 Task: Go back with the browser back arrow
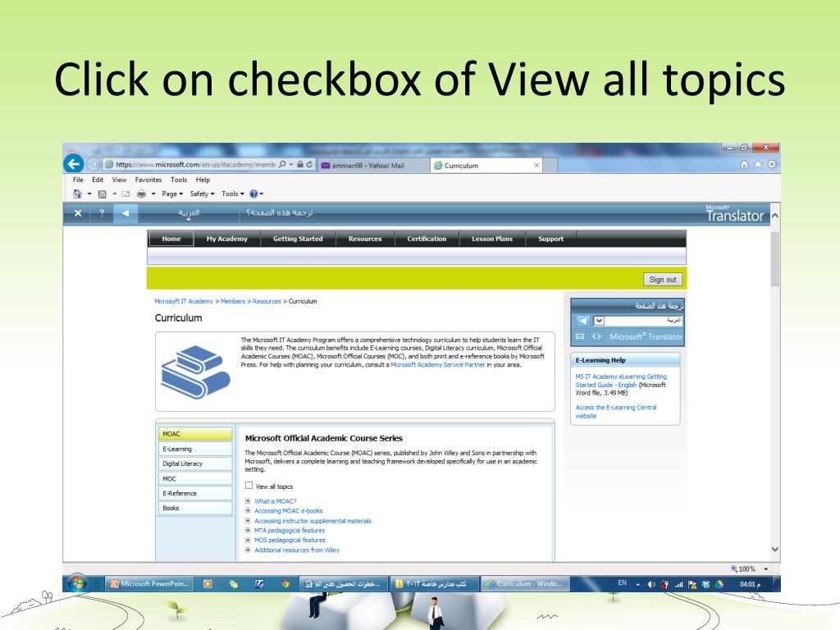73,163
